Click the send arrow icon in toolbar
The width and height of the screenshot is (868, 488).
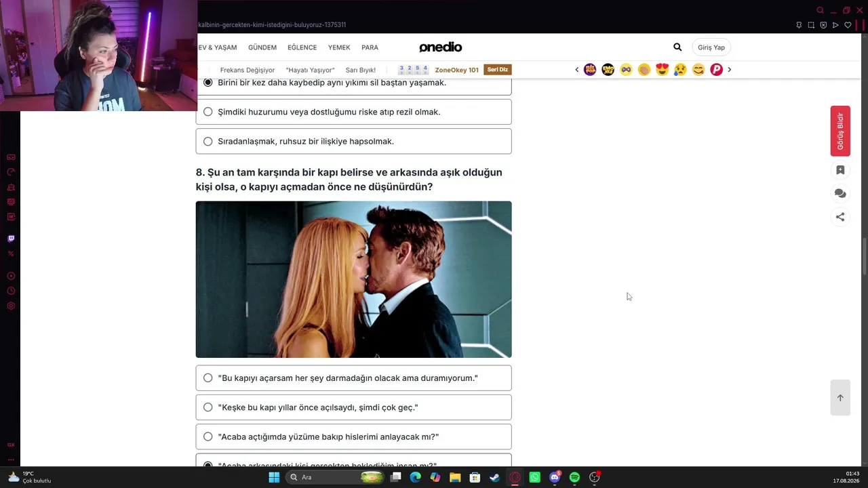click(835, 25)
